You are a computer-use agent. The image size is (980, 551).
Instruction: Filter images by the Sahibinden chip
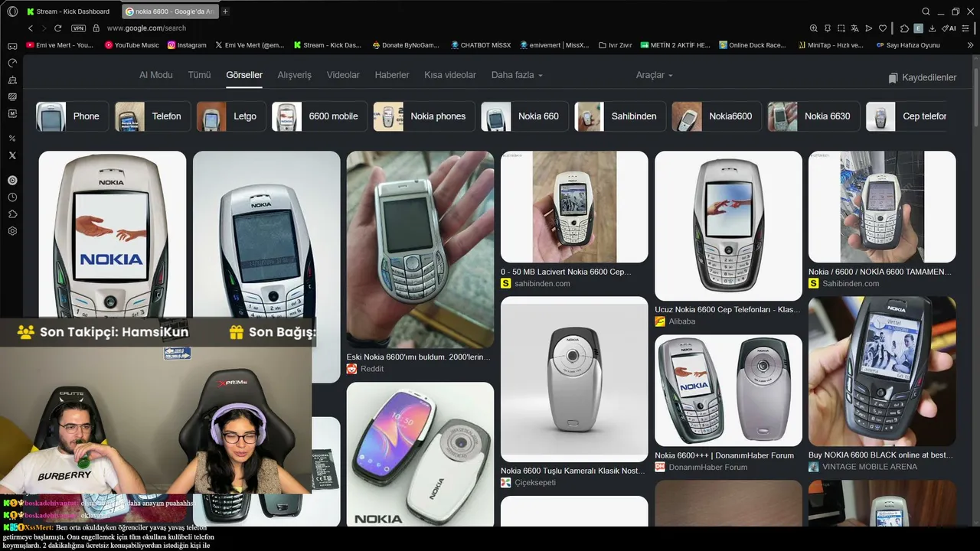(x=620, y=116)
